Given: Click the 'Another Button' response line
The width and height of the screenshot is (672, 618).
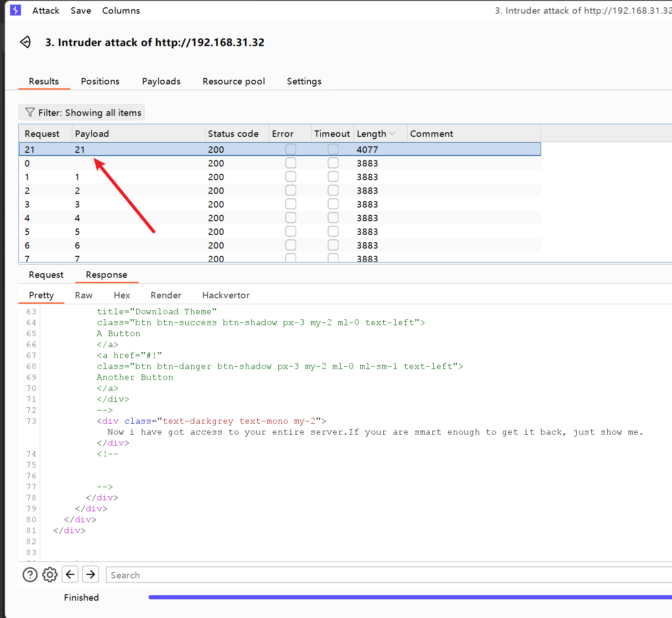Looking at the screenshot, I should point(135,377).
